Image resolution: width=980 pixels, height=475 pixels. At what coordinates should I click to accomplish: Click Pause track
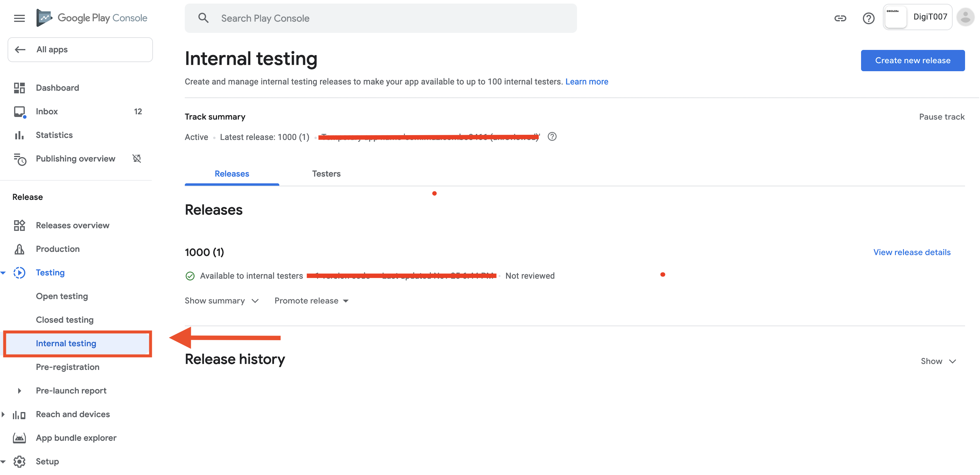click(x=942, y=117)
